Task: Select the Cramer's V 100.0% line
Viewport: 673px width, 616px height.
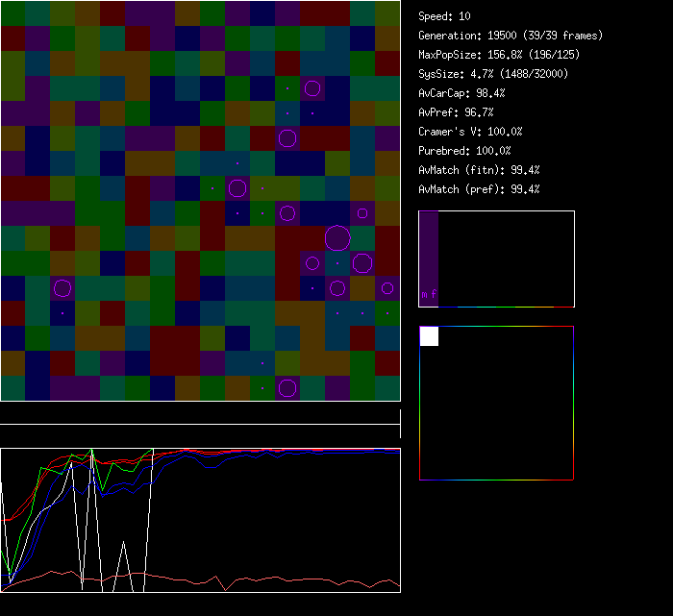Action: click(x=470, y=132)
